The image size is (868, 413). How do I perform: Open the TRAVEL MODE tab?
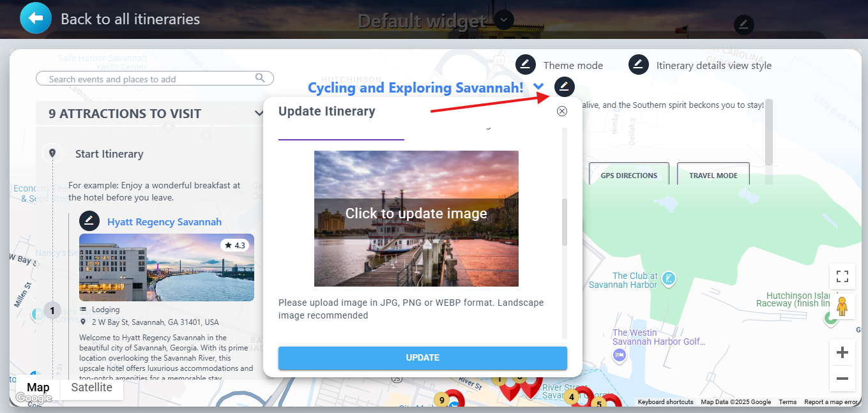point(713,175)
